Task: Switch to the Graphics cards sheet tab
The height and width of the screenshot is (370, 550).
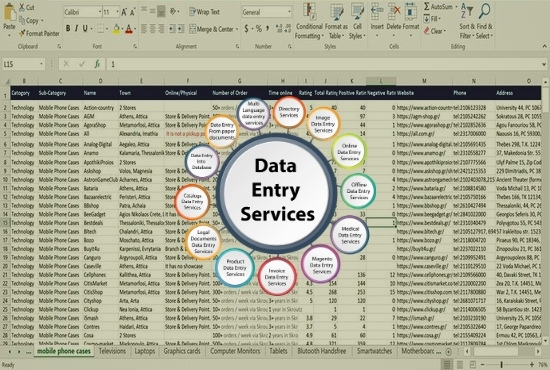Action: click(x=182, y=351)
